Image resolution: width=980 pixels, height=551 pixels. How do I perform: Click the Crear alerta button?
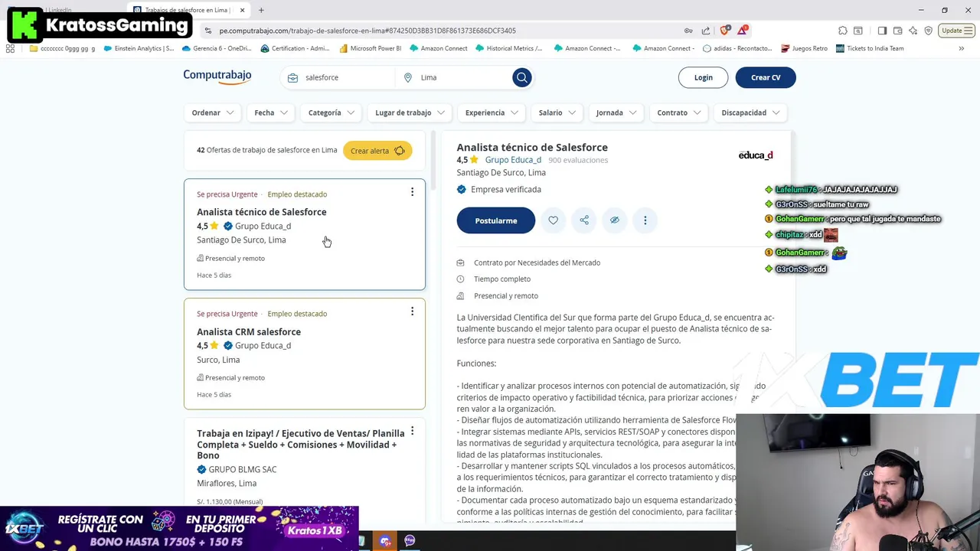point(377,151)
